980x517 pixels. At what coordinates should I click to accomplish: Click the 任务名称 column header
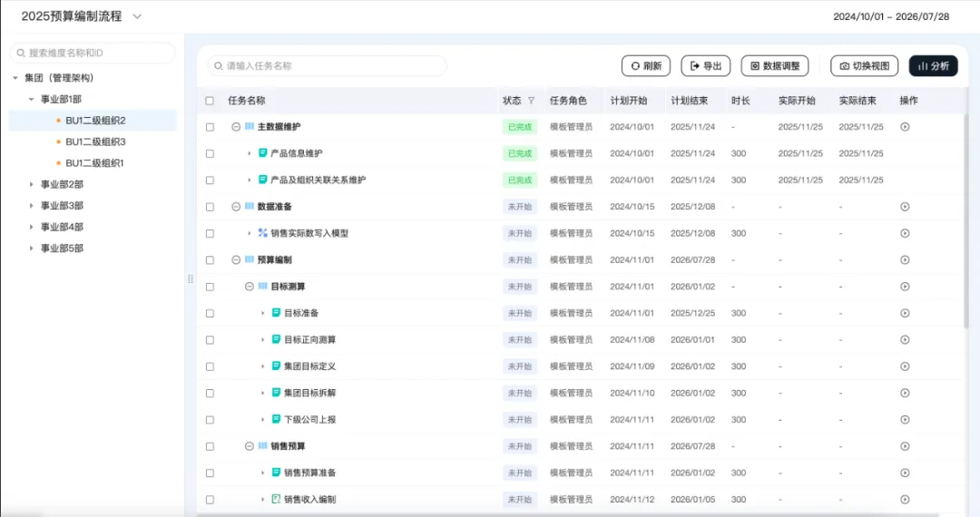(246, 101)
